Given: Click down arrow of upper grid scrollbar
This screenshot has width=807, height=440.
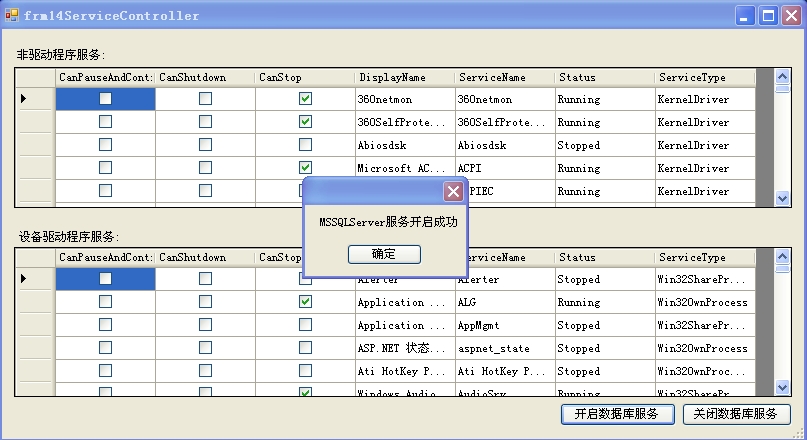Looking at the screenshot, I should pos(782,198).
